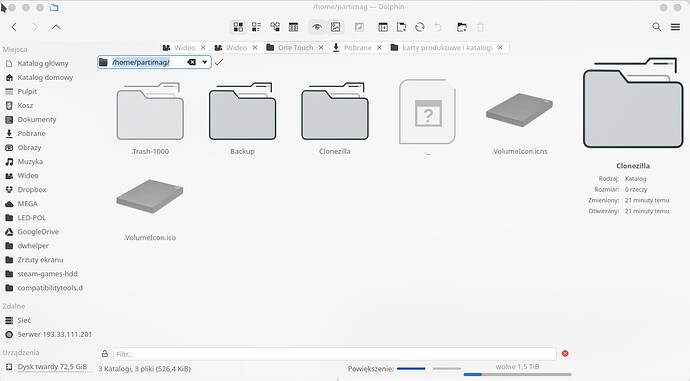Refresh the folder view

(x=420, y=27)
